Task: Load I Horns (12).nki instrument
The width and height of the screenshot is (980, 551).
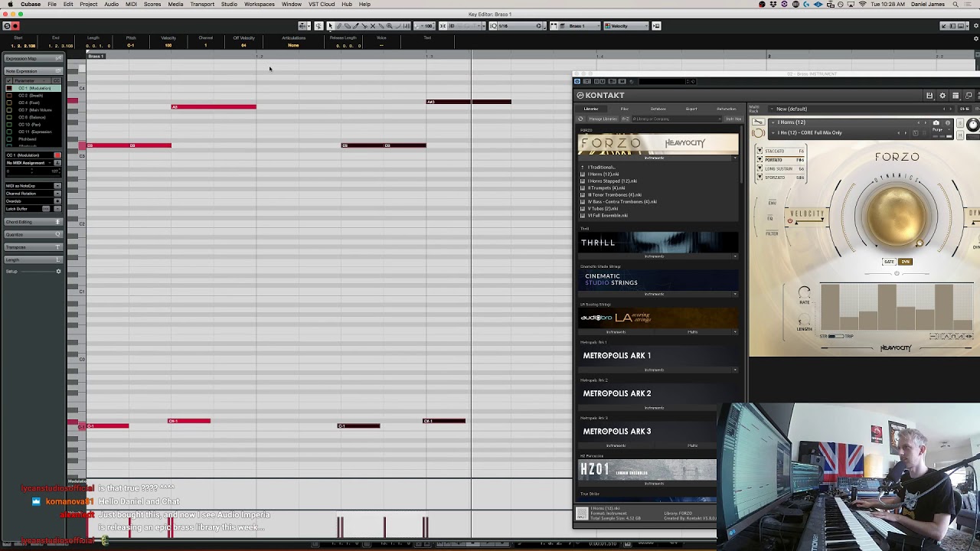Action: point(603,174)
